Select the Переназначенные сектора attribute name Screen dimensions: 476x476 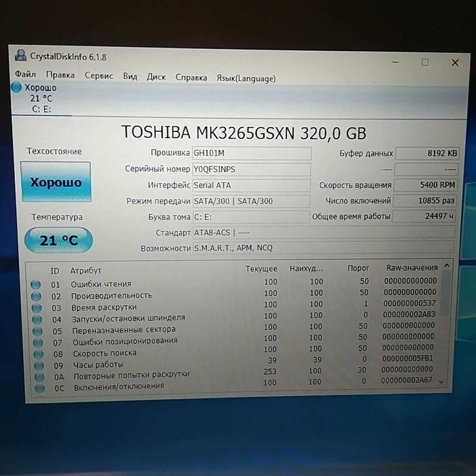pyautogui.click(x=124, y=330)
